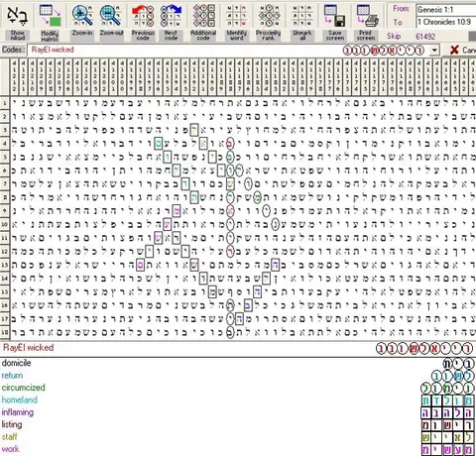Select the return term in list
This screenshot has height=456, width=476.
pyautogui.click(x=12, y=376)
